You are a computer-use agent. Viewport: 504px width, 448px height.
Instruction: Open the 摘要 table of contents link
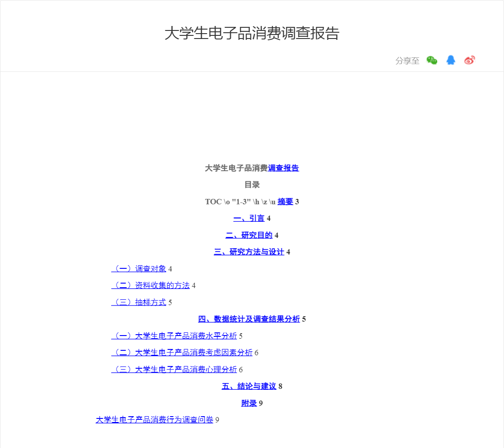tap(285, 202)
